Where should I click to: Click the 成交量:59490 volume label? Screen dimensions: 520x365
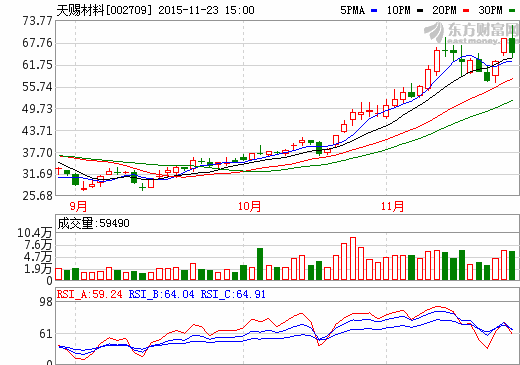tap(93, 223)
